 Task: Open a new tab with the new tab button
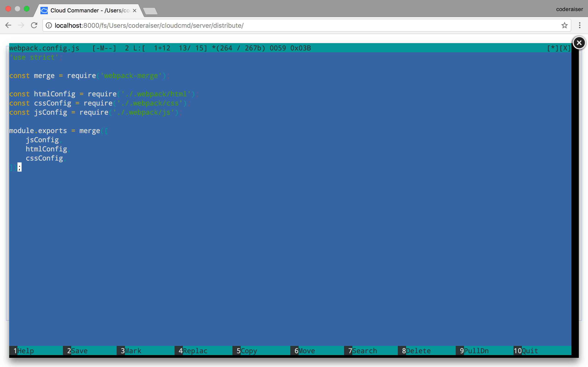[150, 11]
